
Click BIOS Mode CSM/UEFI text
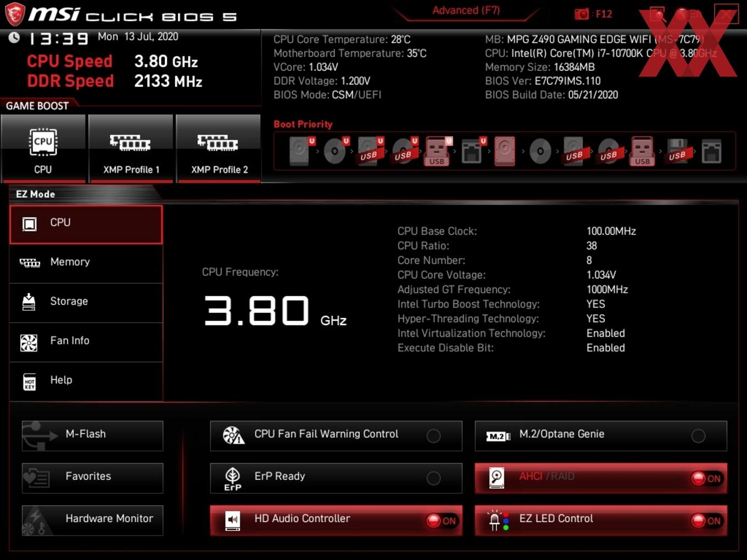coord(327,95)
